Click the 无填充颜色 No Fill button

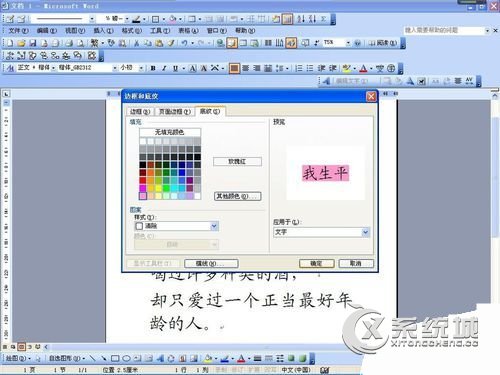click(x=170, y=132)
